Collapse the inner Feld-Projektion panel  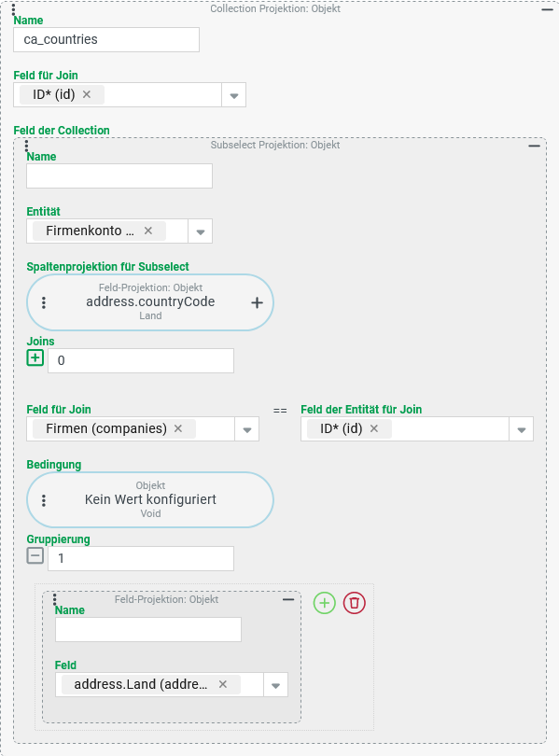tap(288, 599)
